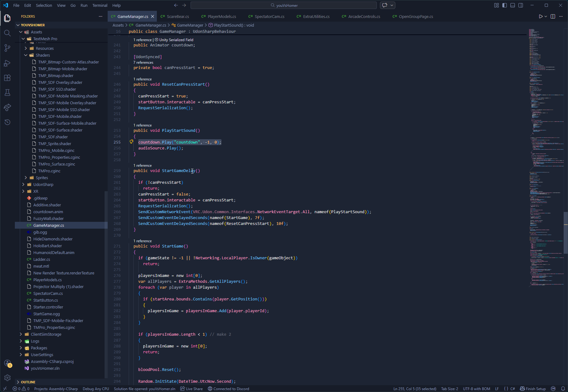Viewport: 568px width, 392px height.
Task: Switch to the ScareBear.cs tab
Action: (x=178, y=16)
